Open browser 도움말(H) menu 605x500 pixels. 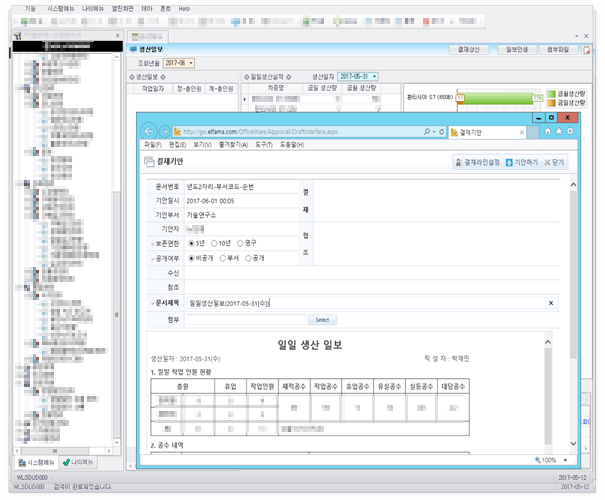[x=292, y=145]
